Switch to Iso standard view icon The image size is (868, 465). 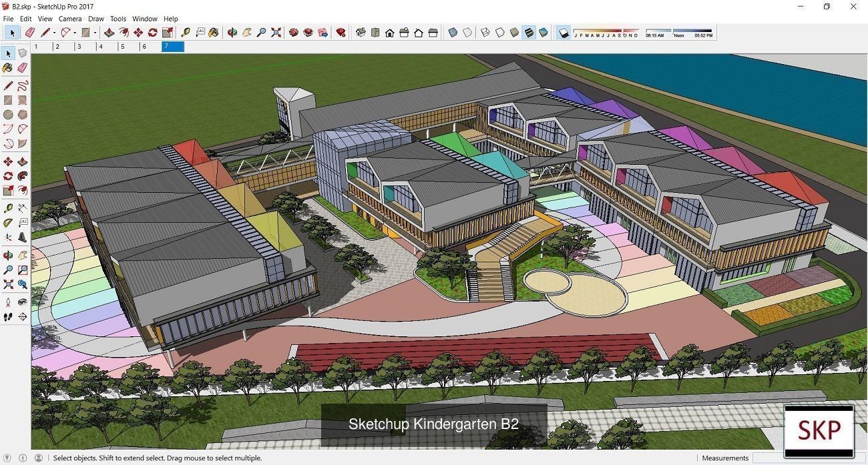click(x=361, y=32)
